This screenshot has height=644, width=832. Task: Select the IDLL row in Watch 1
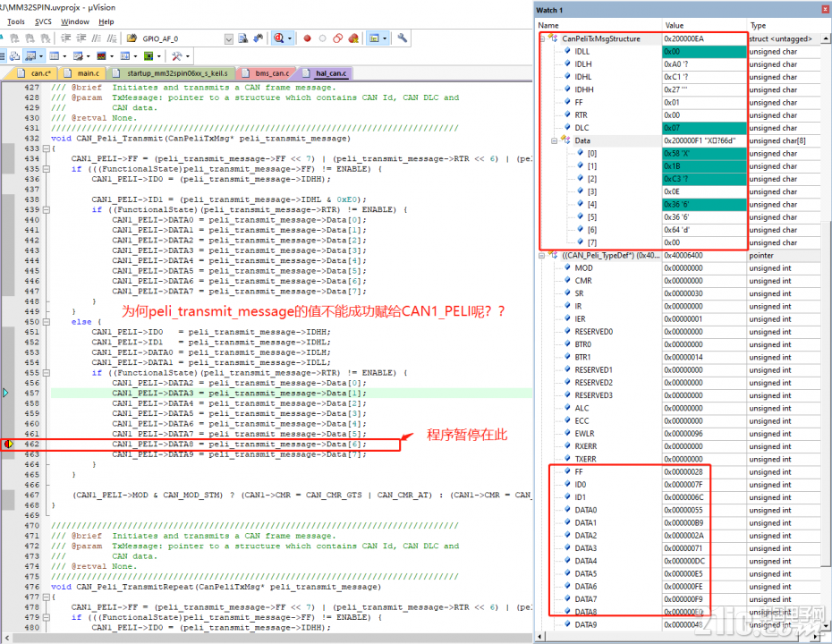pyautogui.click(x=678, y=52)
